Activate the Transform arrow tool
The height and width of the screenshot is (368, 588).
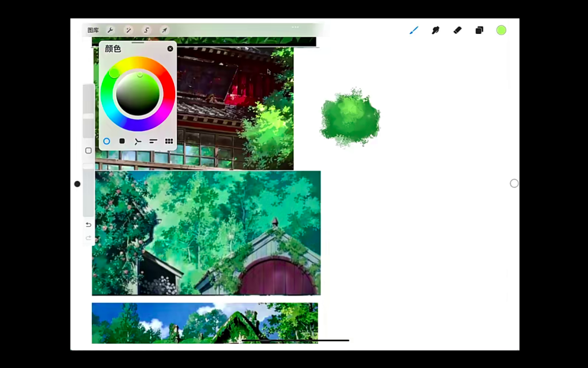[164, 30]
